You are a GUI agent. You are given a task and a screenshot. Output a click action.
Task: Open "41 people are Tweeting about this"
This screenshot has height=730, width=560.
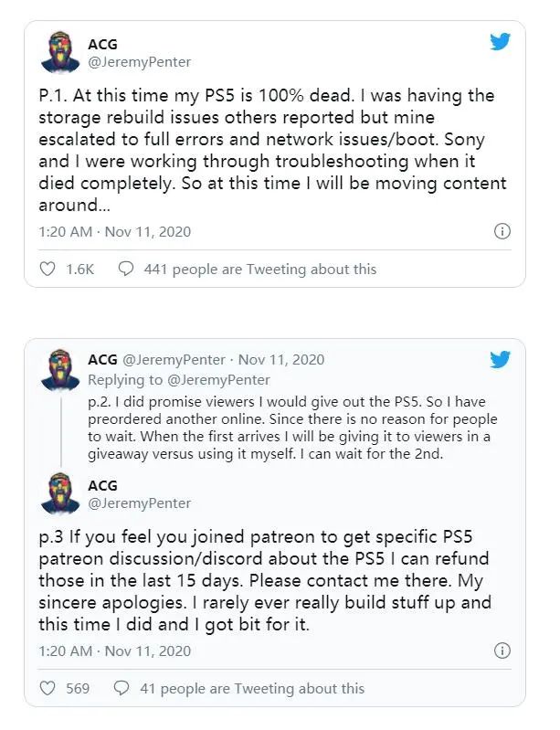point(251,688)
